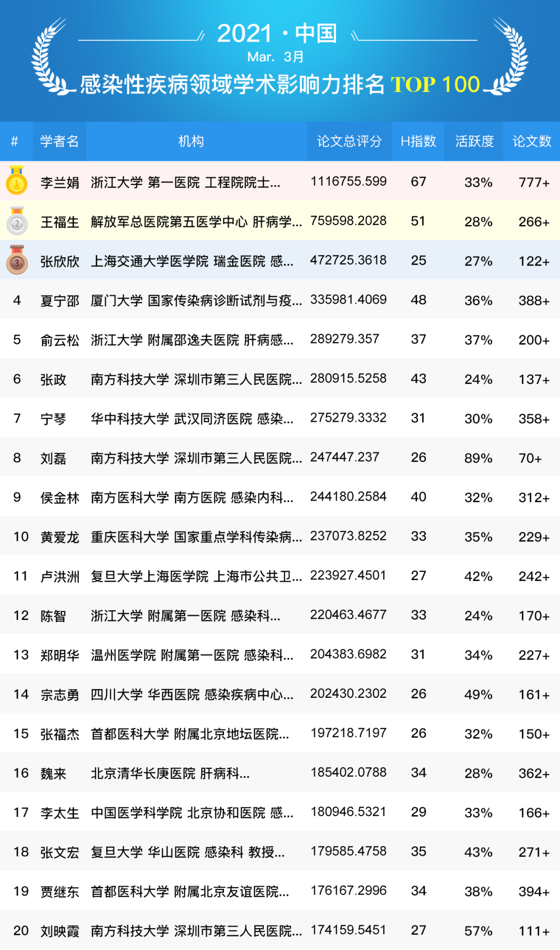Image resolution: width=560 pixels, height=950 pixels.
Task: Click the silver medal icon for rank 2
Action: tap(17, 220)
